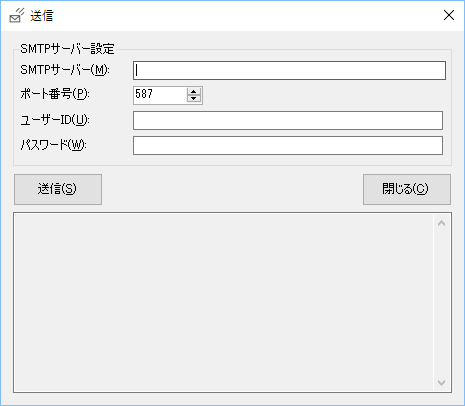Increase port number with up spinner arrow
The height and width of the screenshot is (406, 465).
click(194, 91)
